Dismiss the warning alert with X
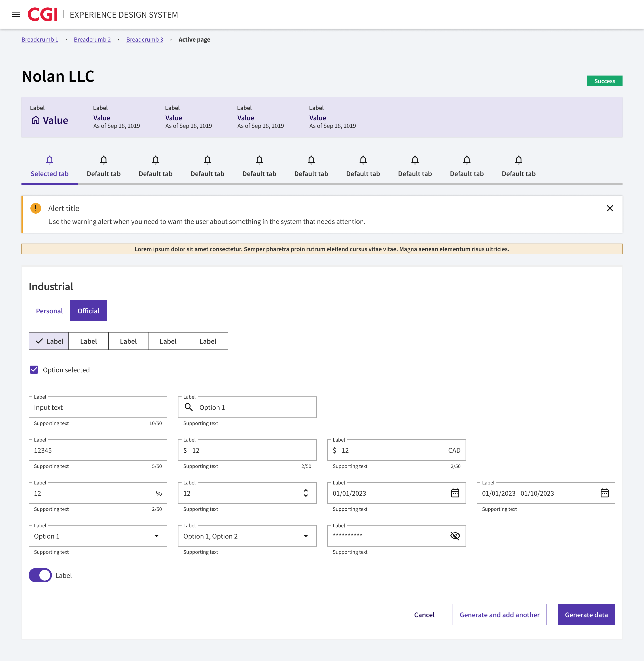 (610, 208)
